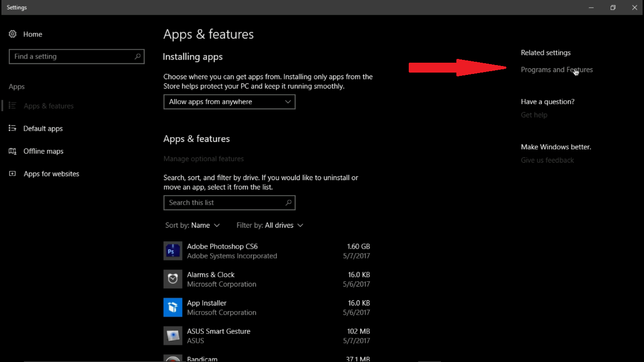Open Apps for websites settings page

pos(51,174)
